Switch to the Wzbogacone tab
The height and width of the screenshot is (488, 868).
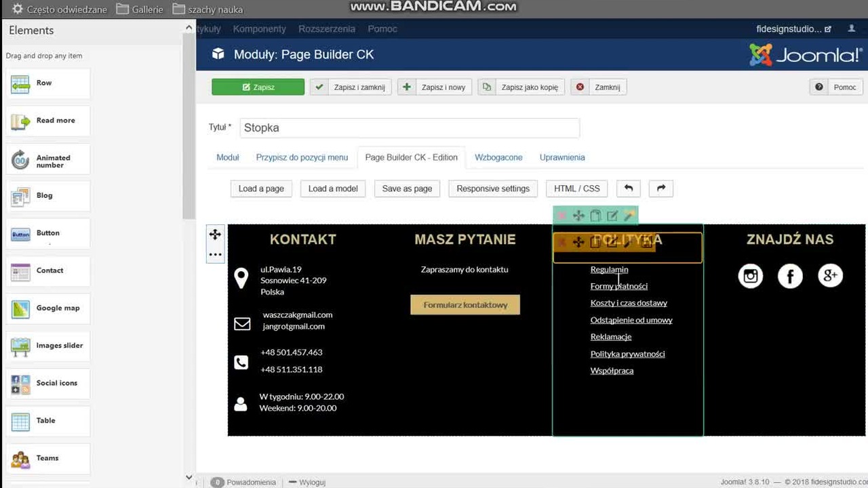tap(498, 157)
